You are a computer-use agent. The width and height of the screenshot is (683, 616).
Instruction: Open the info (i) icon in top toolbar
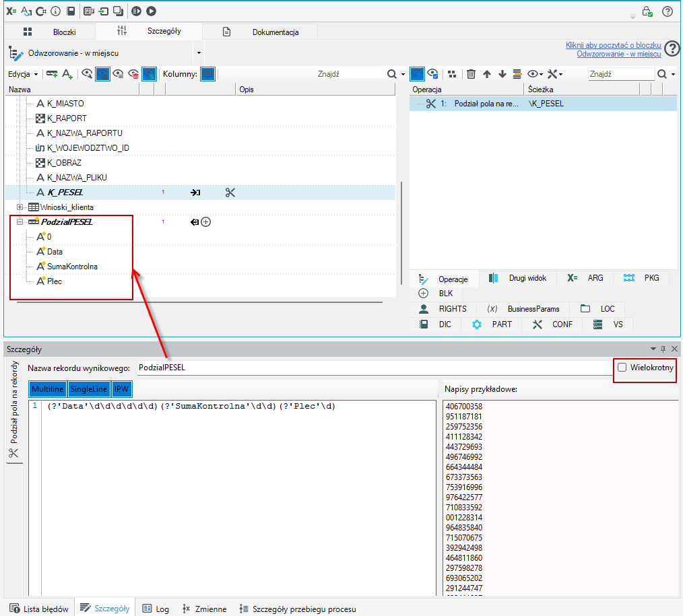tap(55, 11)
